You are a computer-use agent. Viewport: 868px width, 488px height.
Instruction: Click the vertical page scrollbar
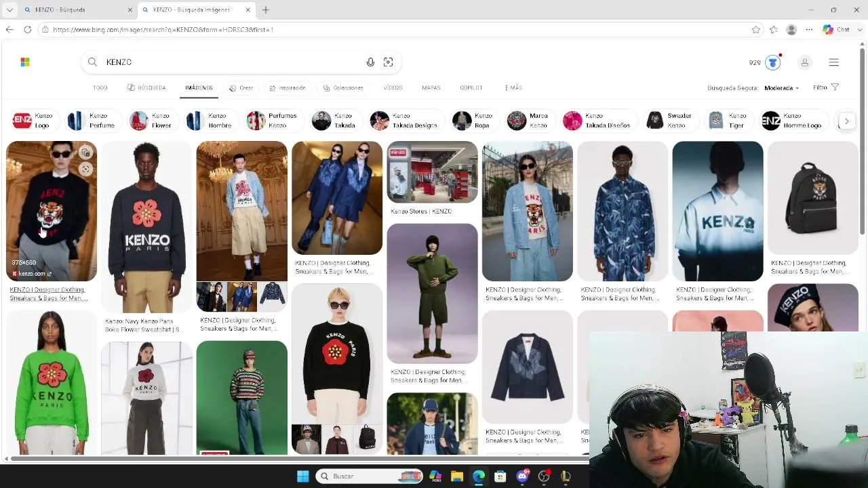click(863, 142)
